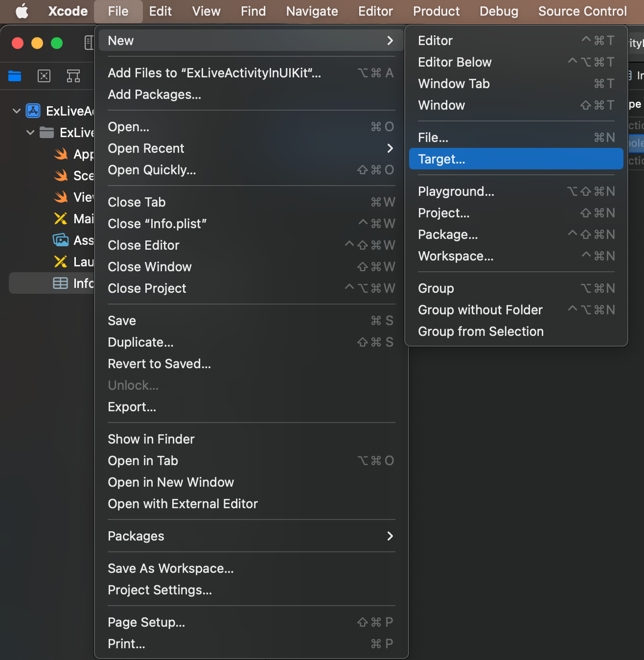Click Print... menu item
This screenshot has height=660, width=644.
click(x=251, y=644)
